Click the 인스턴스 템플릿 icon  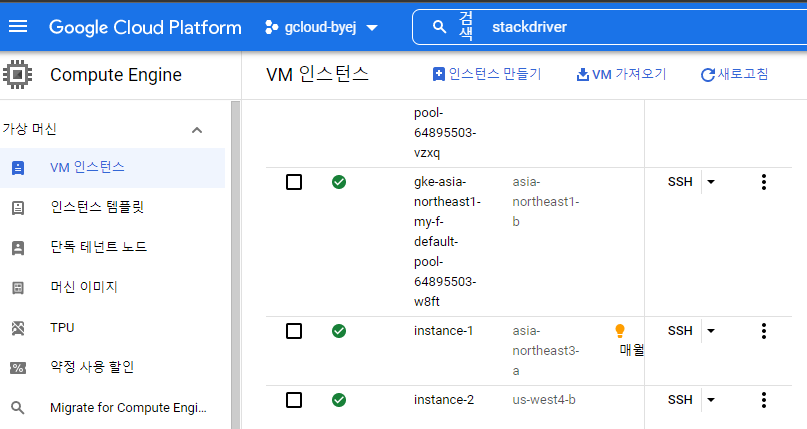tap(18, 208)
